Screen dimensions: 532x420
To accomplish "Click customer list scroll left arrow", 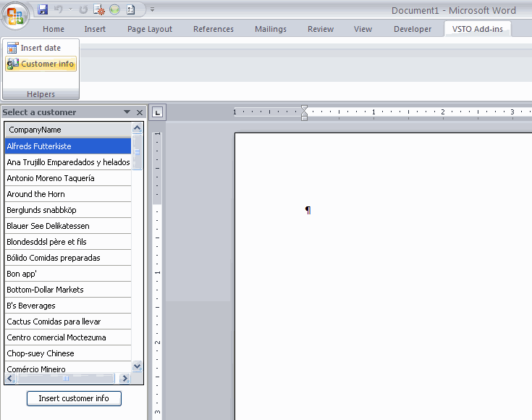I will [11, 378].
